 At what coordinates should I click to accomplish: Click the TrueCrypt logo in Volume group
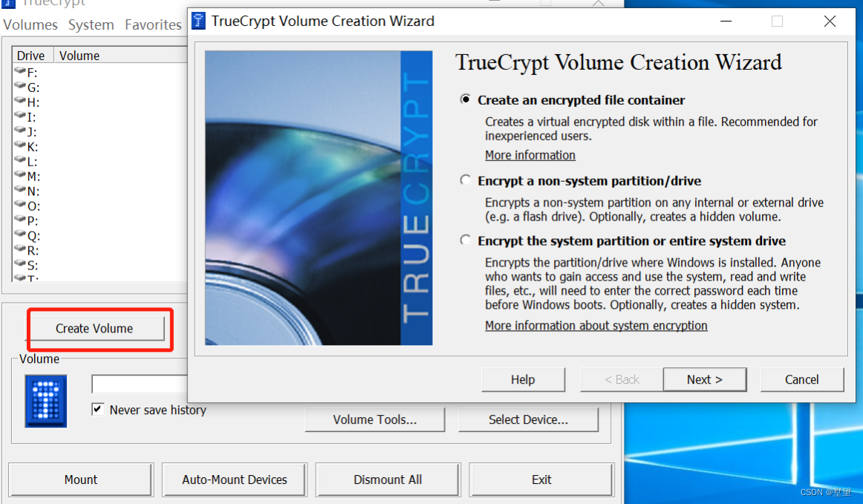coord(46,401)
